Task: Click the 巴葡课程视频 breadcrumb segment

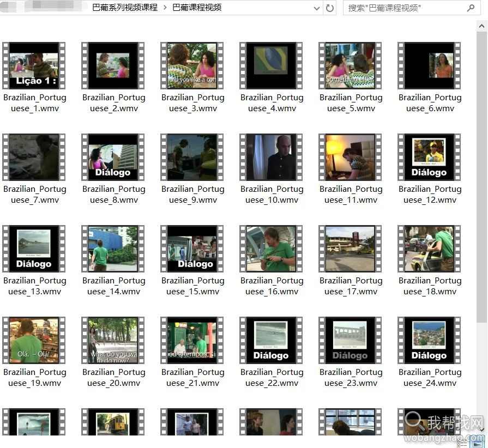Action: [x=197, y=8]
